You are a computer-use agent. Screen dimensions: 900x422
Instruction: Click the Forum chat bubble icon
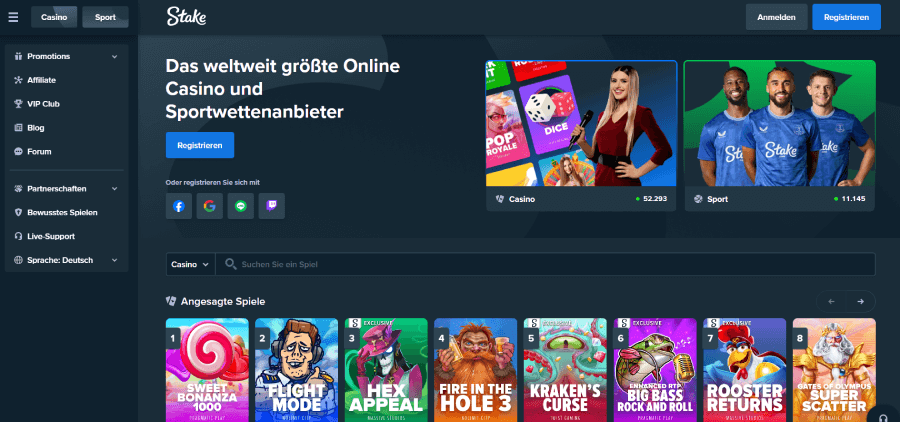[18, 152]
